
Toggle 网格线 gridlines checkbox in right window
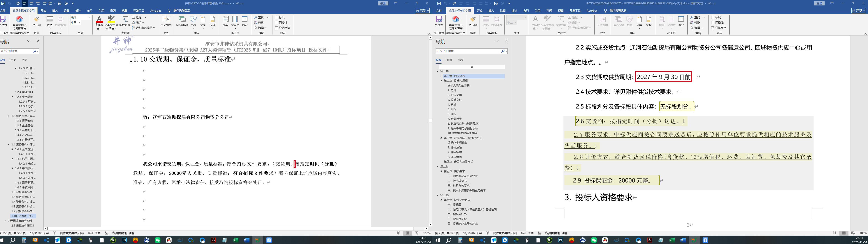(713, 22)
